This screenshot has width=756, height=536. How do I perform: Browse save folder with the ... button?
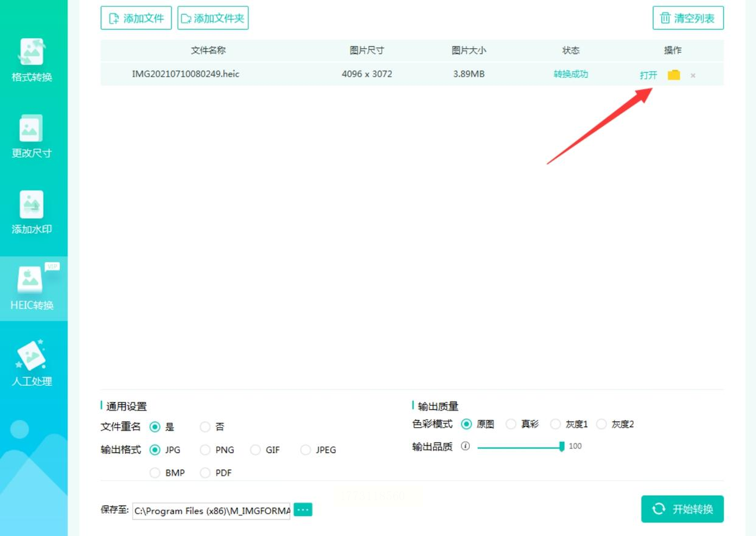(303, 509)
